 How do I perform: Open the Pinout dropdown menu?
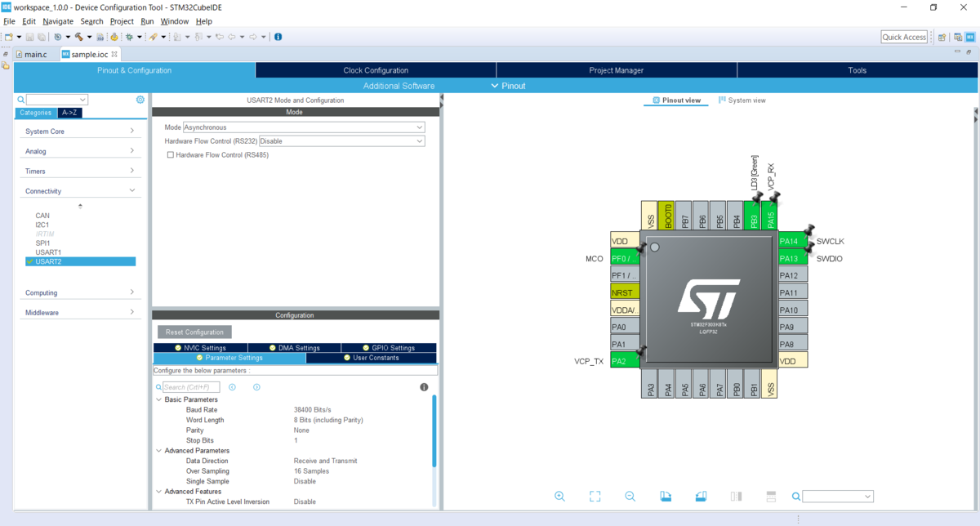coord(508,86)
